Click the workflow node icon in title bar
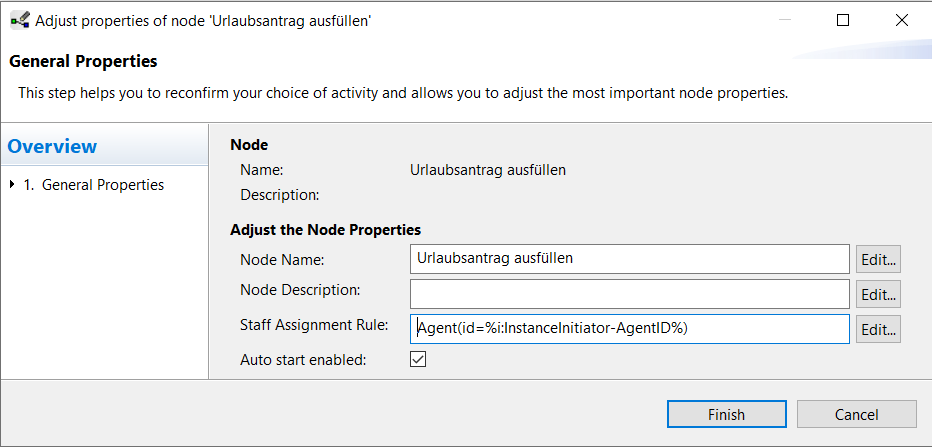Image resolution: width=932 pixels, height=447 pixels. [20, 21]
